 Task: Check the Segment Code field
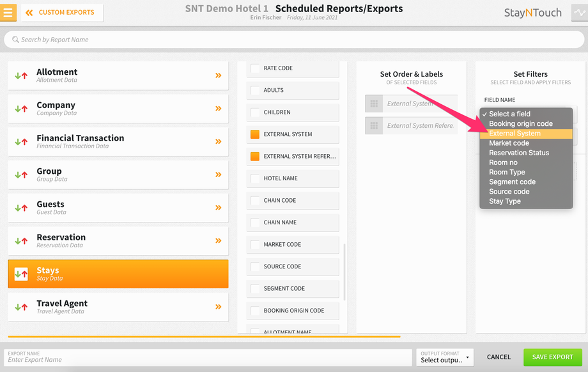(255, 289)
